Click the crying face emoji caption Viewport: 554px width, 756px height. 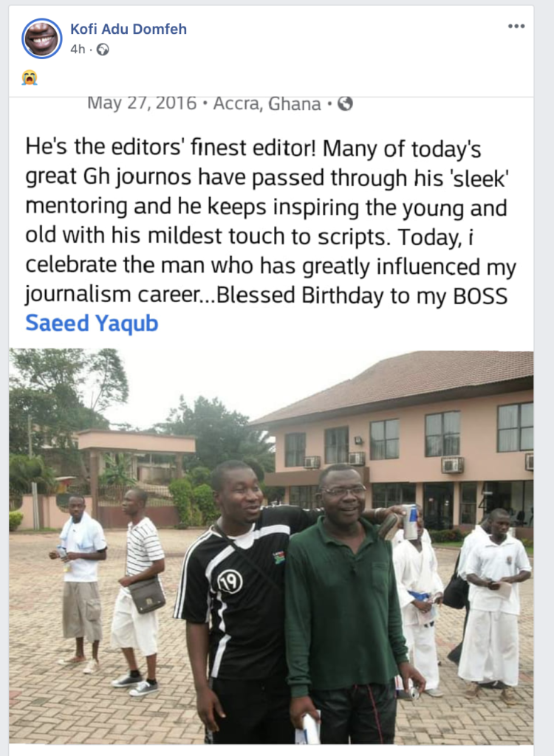(30, 77)
